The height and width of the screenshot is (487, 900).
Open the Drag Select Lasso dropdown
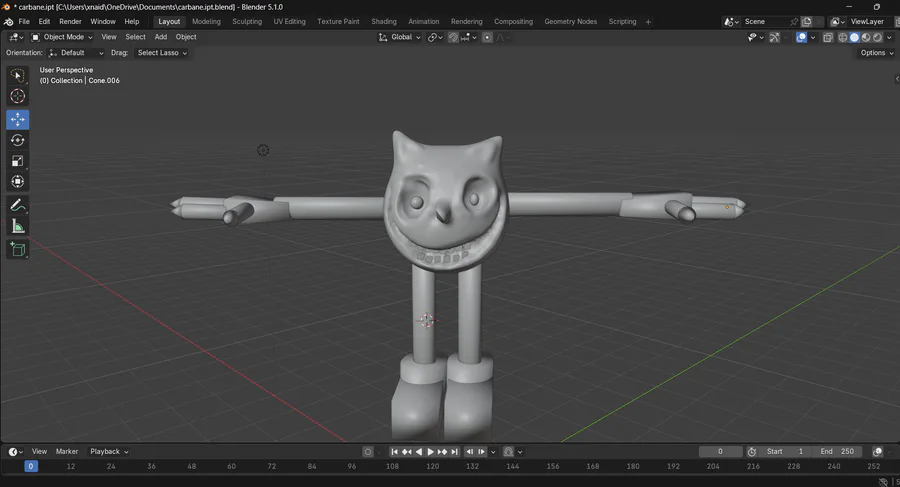click(162, 53)
